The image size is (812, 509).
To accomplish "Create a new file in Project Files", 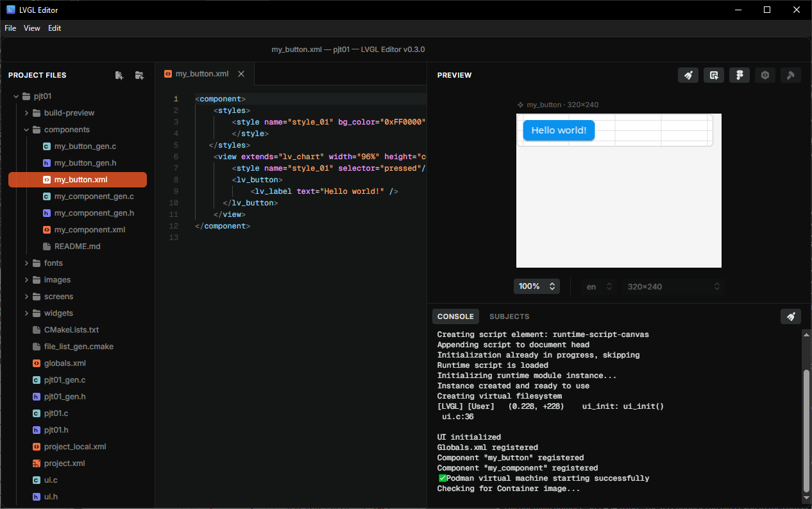I will pos(119,75).
